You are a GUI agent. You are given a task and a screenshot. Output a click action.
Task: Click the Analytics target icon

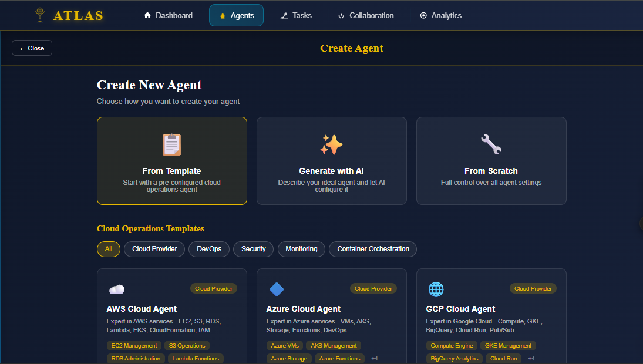pyautogui.click(x=423, y=16)
